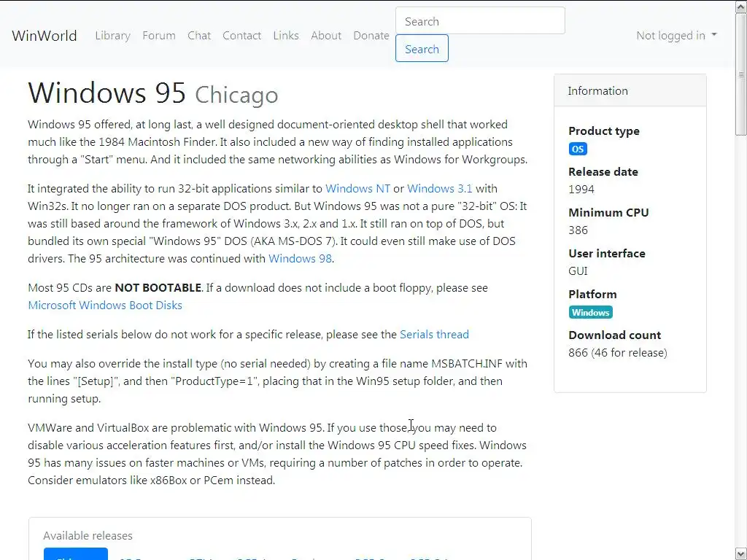The height and width of the screenshot is (560, 747).
Task: Select Contact in the navigation bar
Action: [241, 36]
